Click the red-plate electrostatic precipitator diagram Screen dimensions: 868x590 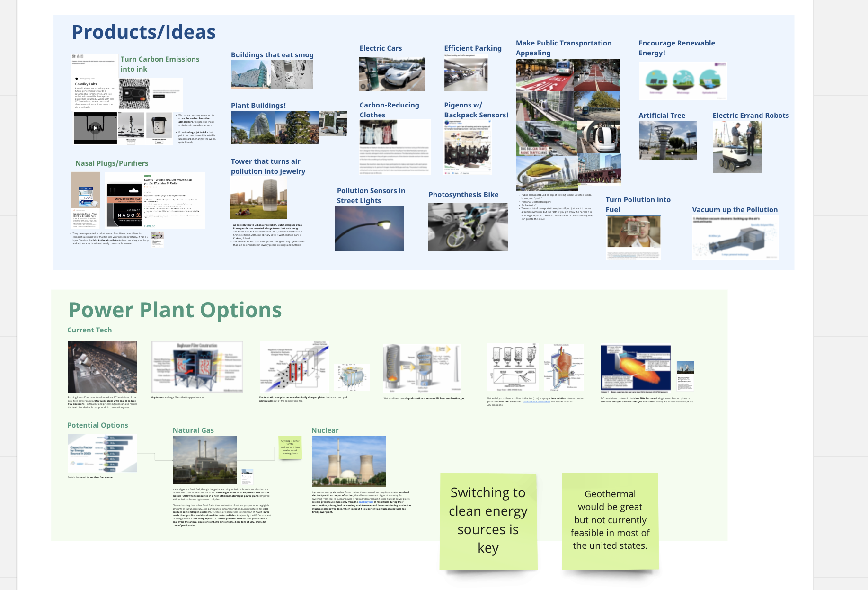pos(294,367)
